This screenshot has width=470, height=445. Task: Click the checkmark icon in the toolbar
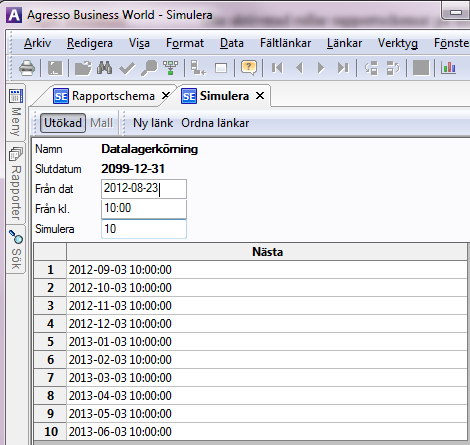coord(127,68)
